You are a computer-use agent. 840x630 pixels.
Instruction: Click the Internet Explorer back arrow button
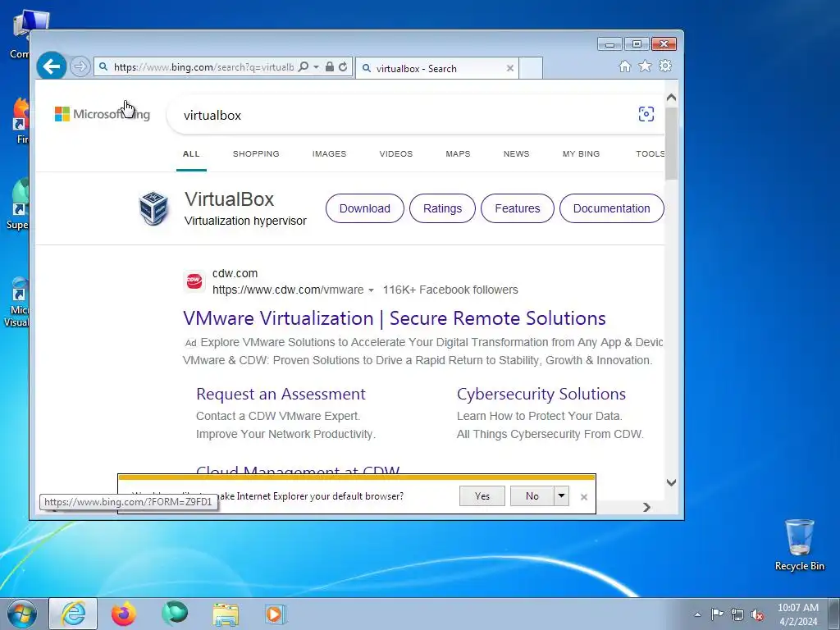[52, 66]
